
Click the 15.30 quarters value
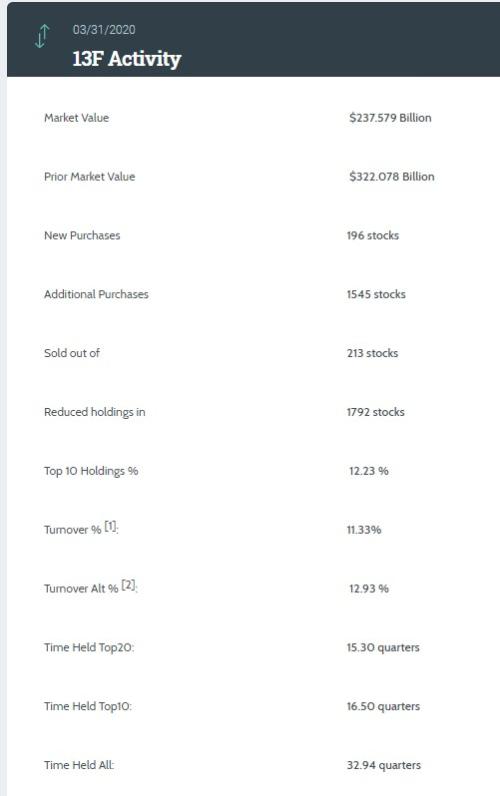(383, 648)
